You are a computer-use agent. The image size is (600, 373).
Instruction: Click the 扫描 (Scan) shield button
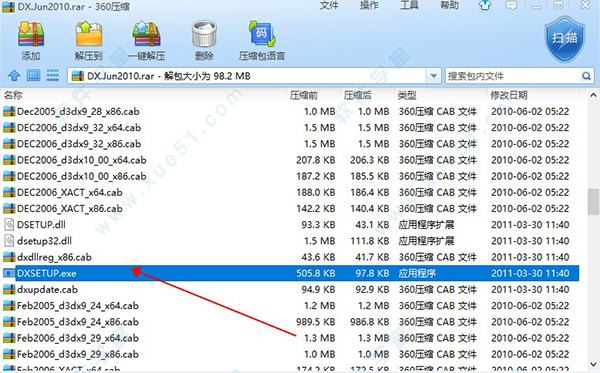565,39
